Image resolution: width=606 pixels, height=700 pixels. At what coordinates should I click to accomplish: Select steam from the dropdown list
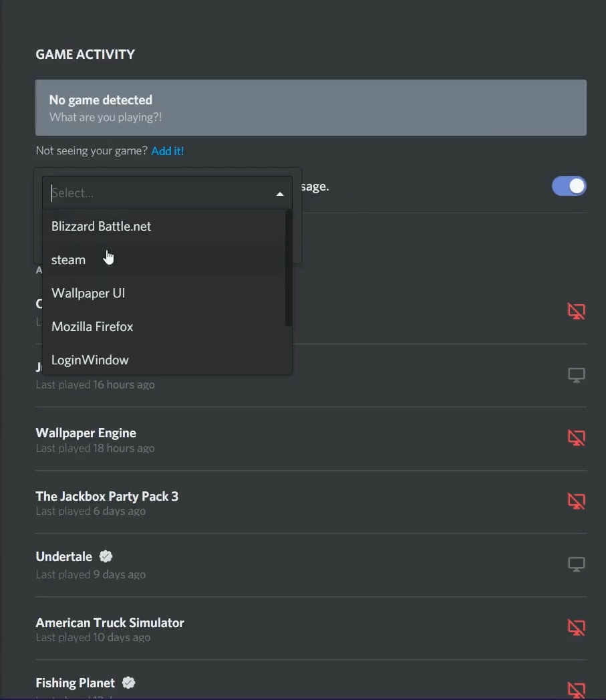[x=68, y=259]
